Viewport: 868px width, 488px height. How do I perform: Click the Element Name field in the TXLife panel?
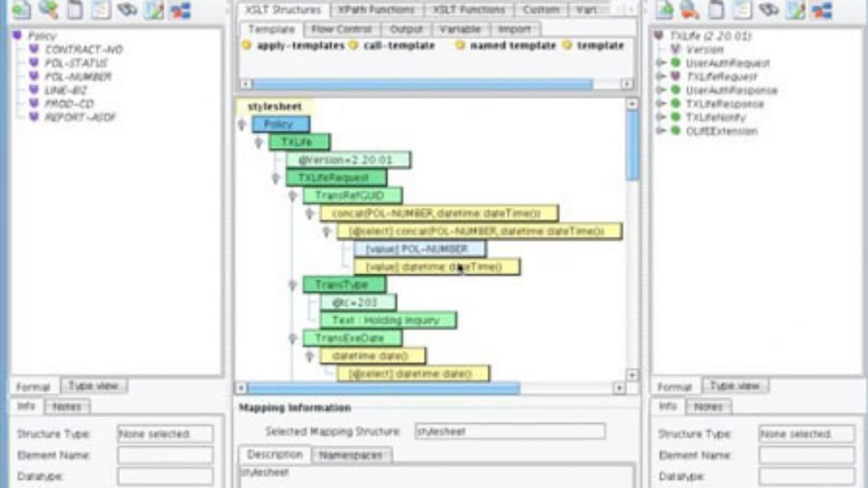(x=807, y=455)
